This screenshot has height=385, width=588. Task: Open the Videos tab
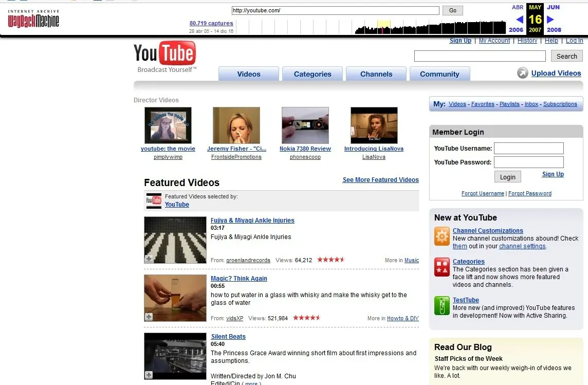coord(249,74)
